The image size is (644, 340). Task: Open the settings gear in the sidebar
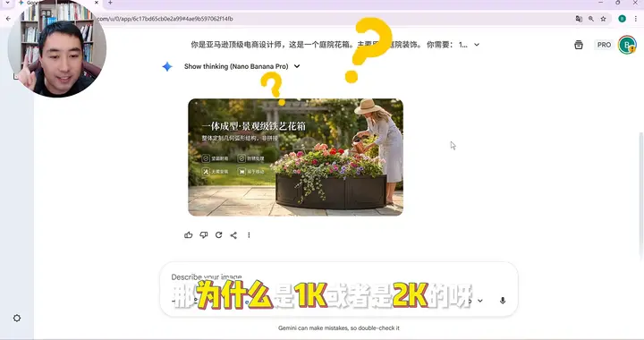(17, 318)
